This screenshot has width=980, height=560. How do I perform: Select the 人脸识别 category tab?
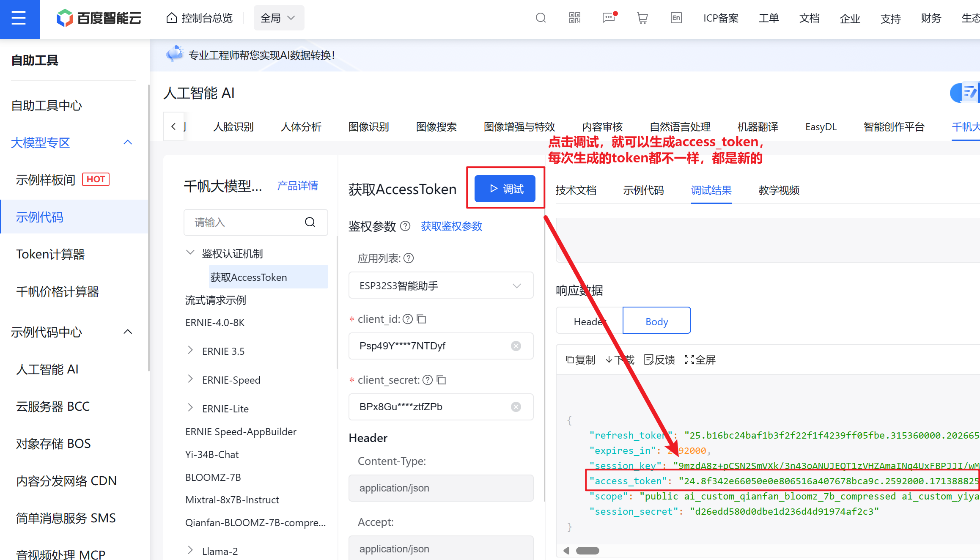click(x=233, y=127)
